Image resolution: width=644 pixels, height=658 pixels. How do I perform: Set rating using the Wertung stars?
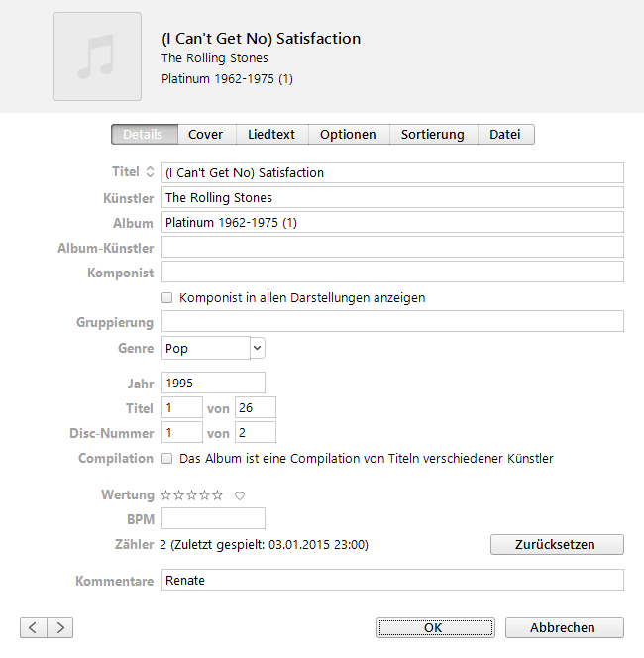click(192, 495)
